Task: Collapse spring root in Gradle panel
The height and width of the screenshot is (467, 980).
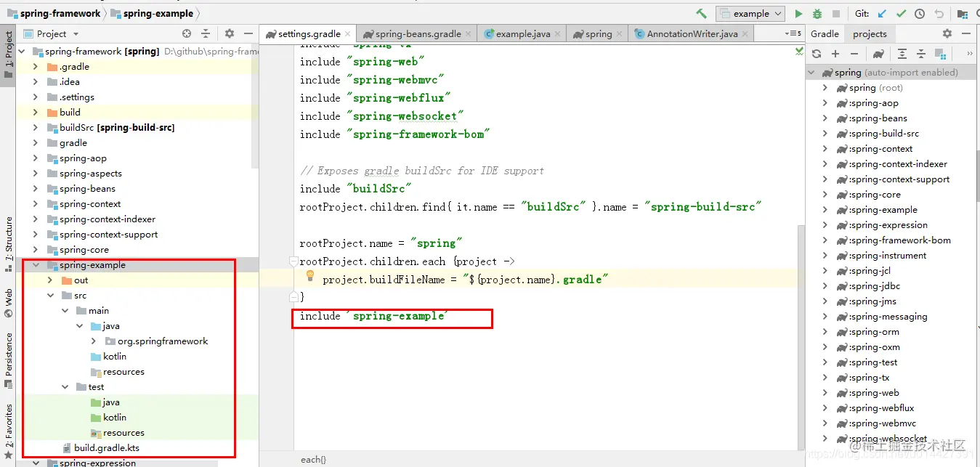Action: coord(811,73)
